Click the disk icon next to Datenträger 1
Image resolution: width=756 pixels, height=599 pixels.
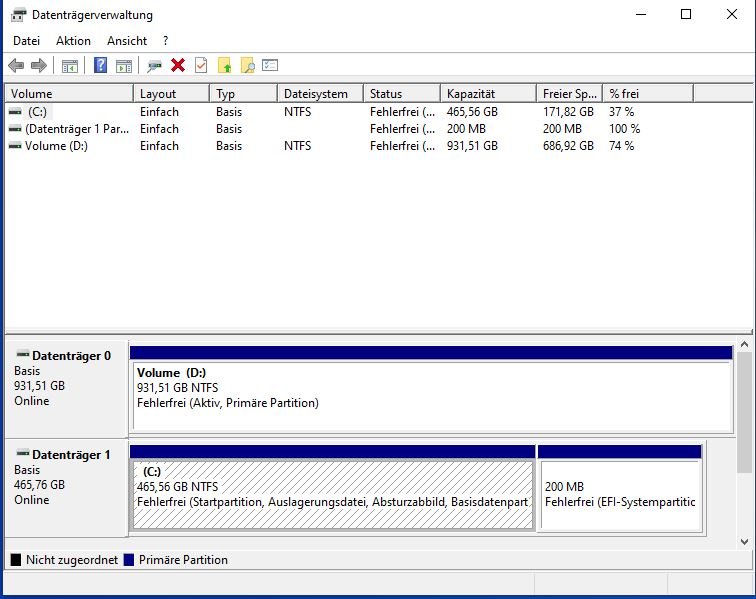[23, 453]
